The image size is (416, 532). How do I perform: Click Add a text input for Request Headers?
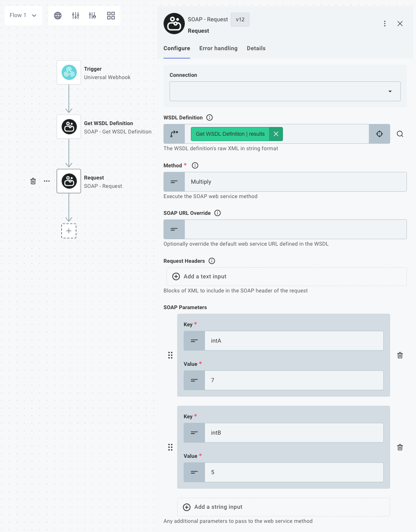286,276
